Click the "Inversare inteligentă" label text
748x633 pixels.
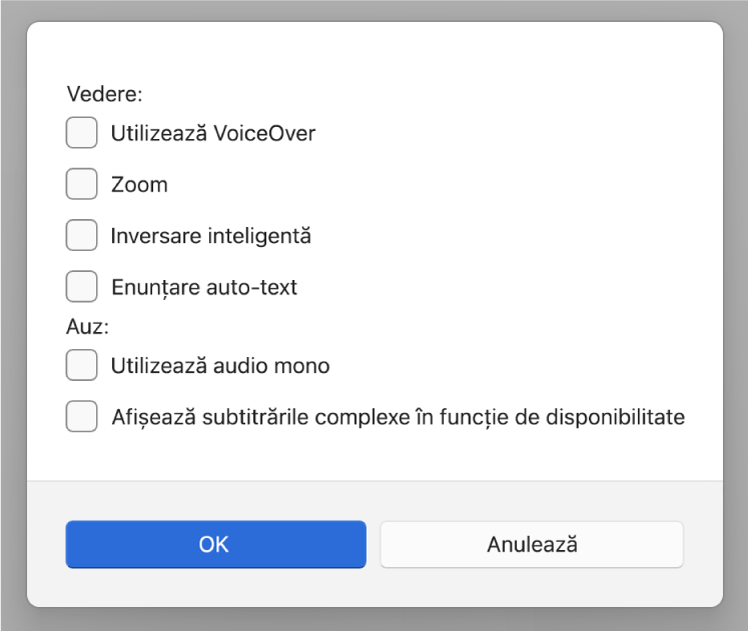211,236
